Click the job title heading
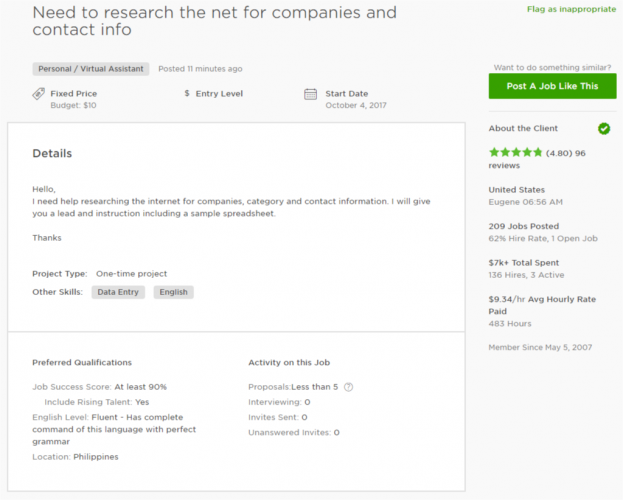 (214, 22)
